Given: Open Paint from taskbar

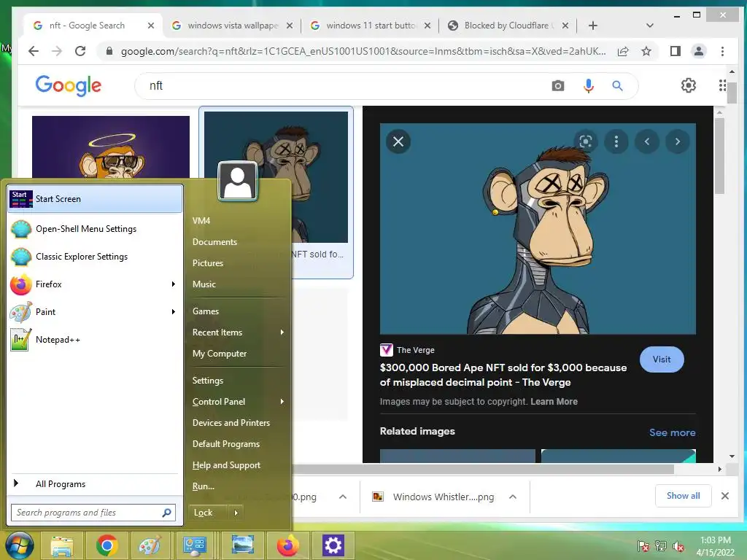Looking at the screenshot, I should click(x=150, y=545).
